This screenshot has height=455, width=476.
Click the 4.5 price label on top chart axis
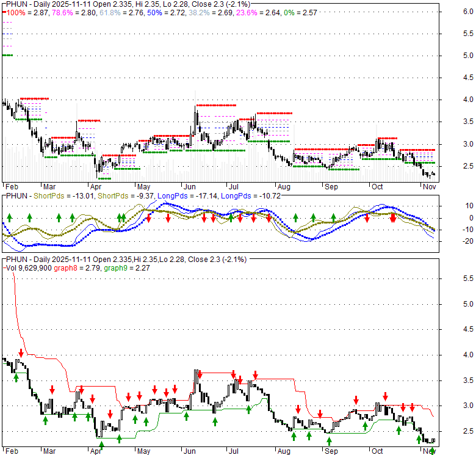point(468,78)
